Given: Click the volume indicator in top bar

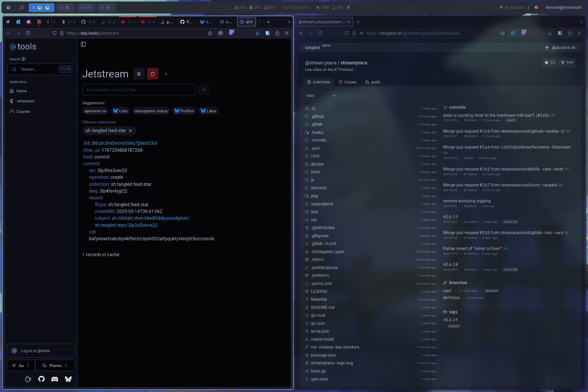Looking at the screenshot, I should 322,8.
